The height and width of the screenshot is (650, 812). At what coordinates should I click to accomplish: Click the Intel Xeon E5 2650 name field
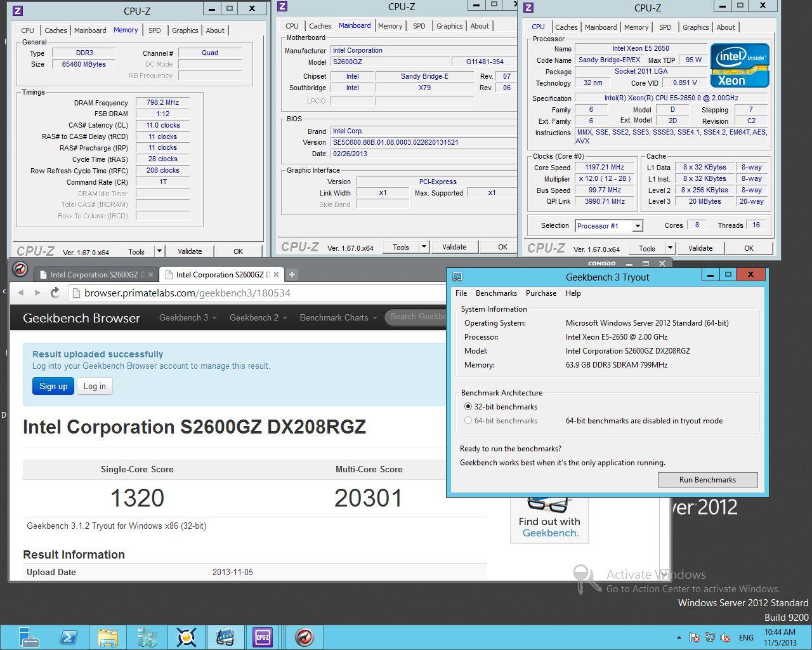click(x=641, y=48)
